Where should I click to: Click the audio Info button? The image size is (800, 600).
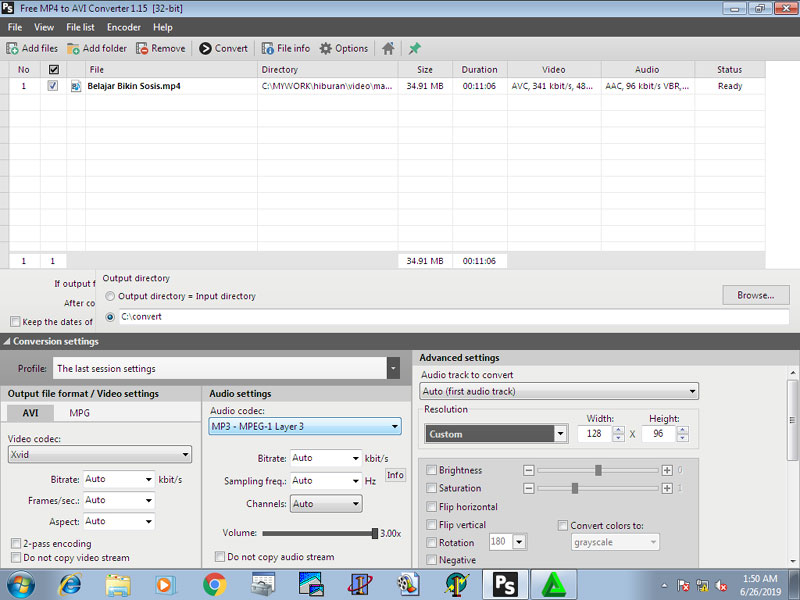pyautogui.click(x=395, y=475)
